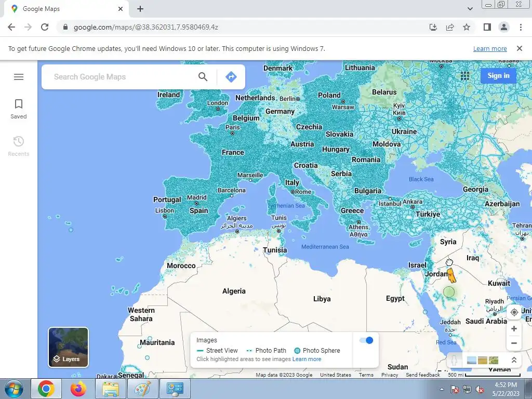
Task: Open Chrome from the taskbar
Action: pyautogui.click(x=46, y=389)
